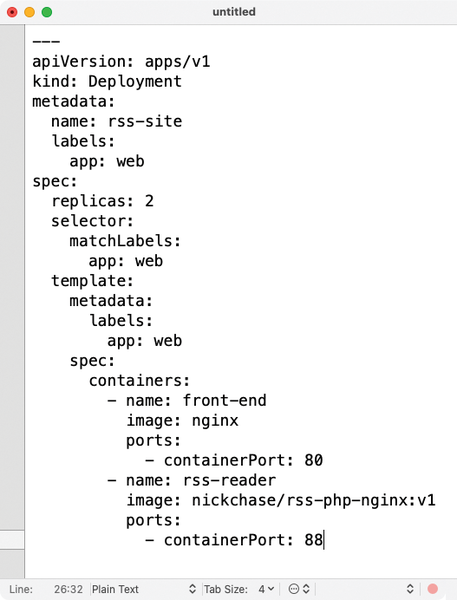Change Tab Size 4 dropdown
This screenshot has width=457, height=600.
pyautogui.click(x=266, y=589)
